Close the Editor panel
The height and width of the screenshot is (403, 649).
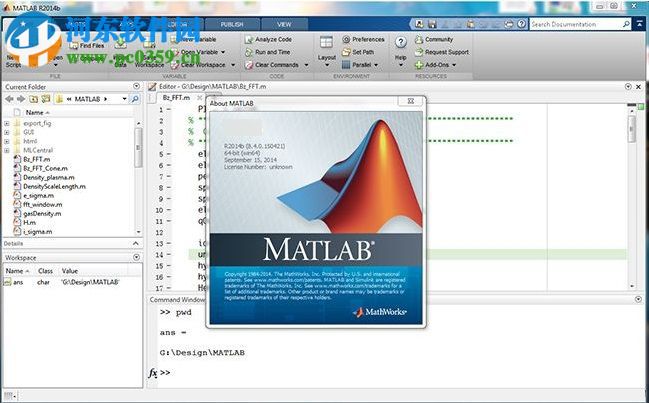point(638,86)
